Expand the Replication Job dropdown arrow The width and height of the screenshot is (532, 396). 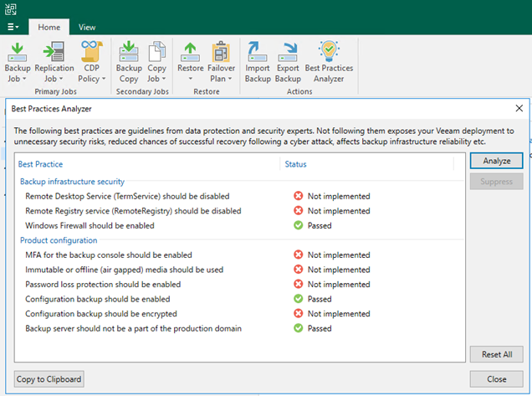coord(61,79)
